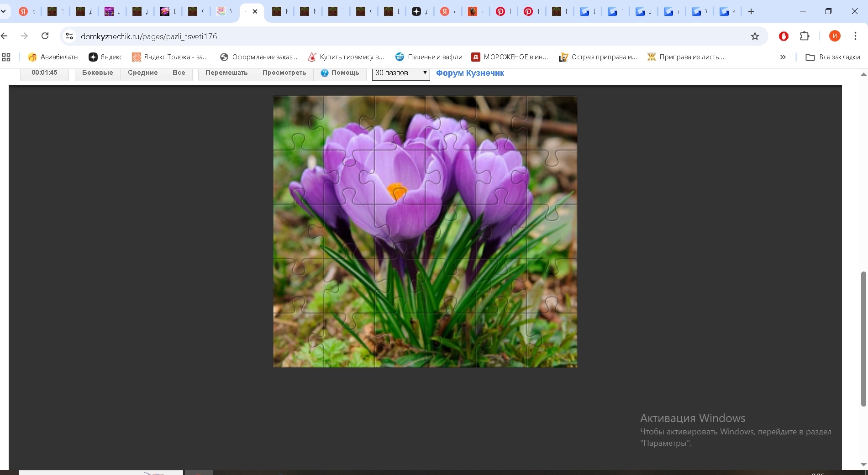The image size is (868, 475).
Task: Open a new browser tab
Action: (751, 11)
